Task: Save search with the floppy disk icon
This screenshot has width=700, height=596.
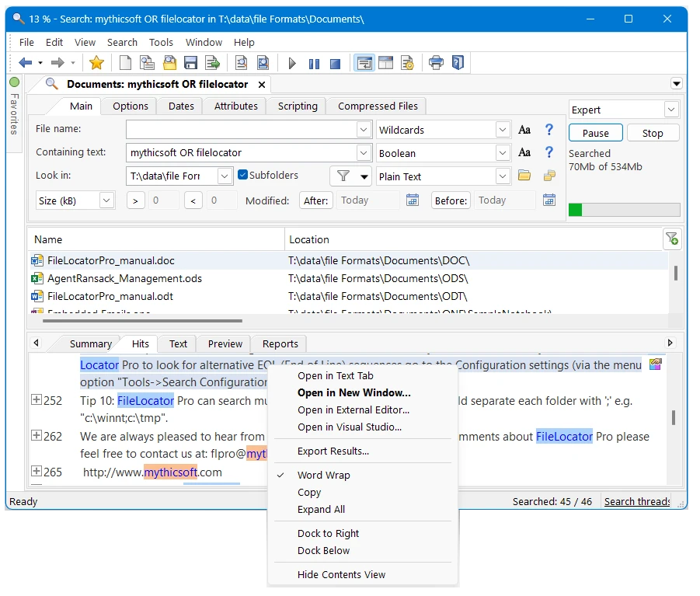Action: (190, 63)
